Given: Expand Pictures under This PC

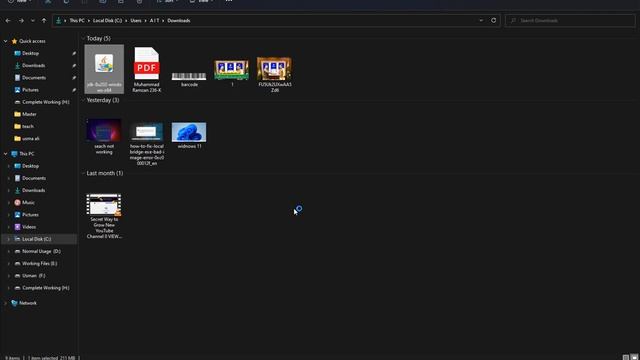Looking at the screenshot, I should tap(9, 215).
